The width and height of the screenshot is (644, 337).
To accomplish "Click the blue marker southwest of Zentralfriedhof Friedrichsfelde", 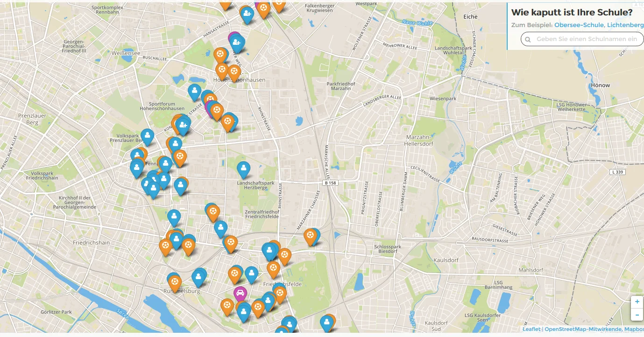I will click(220, 229).
